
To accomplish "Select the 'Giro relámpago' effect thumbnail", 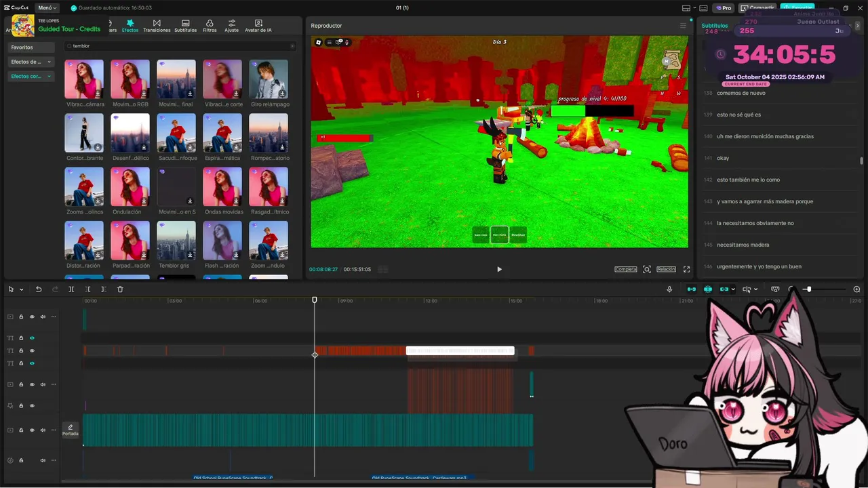I will (x=269, y=79).
